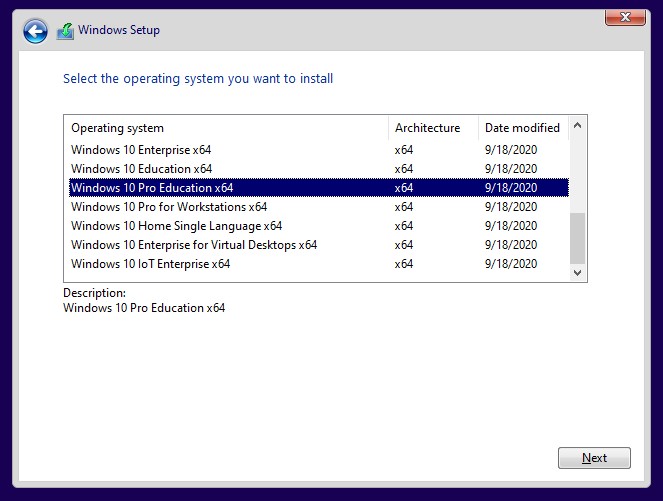Viewport: 663px width, 501px height.
Task: Select Windows 10 Pro Education x64 row
Action: point(319,188)
